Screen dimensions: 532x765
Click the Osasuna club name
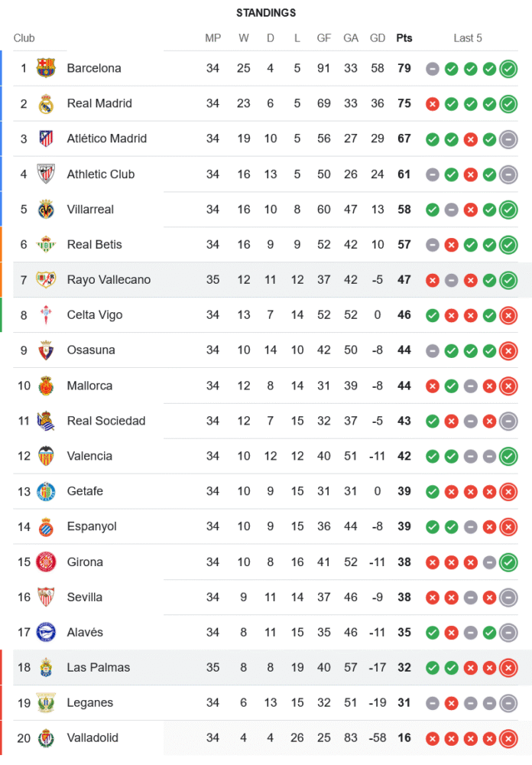coord(91,350)
